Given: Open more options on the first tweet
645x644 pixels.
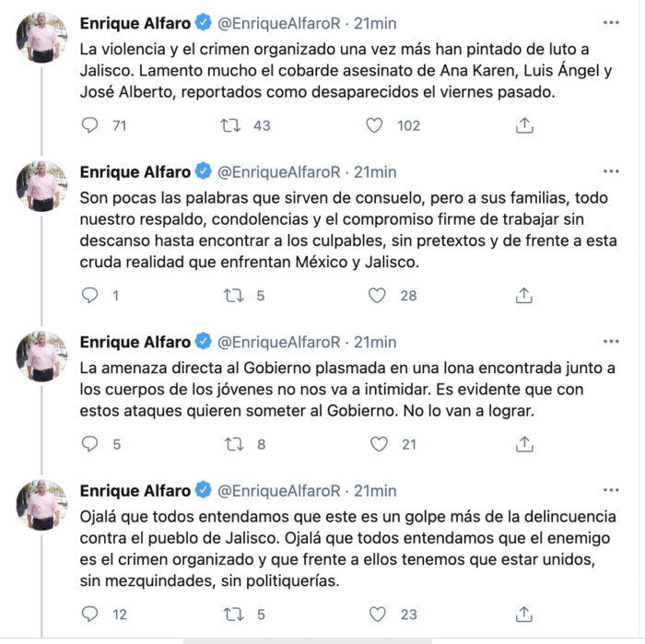Looking at the screenshot, I should (610, 21).
